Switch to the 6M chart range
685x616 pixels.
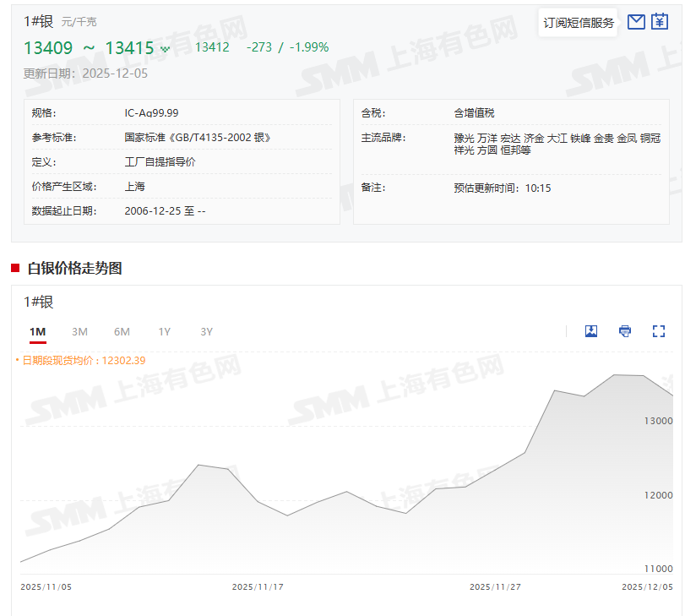(x=121, y=331)
